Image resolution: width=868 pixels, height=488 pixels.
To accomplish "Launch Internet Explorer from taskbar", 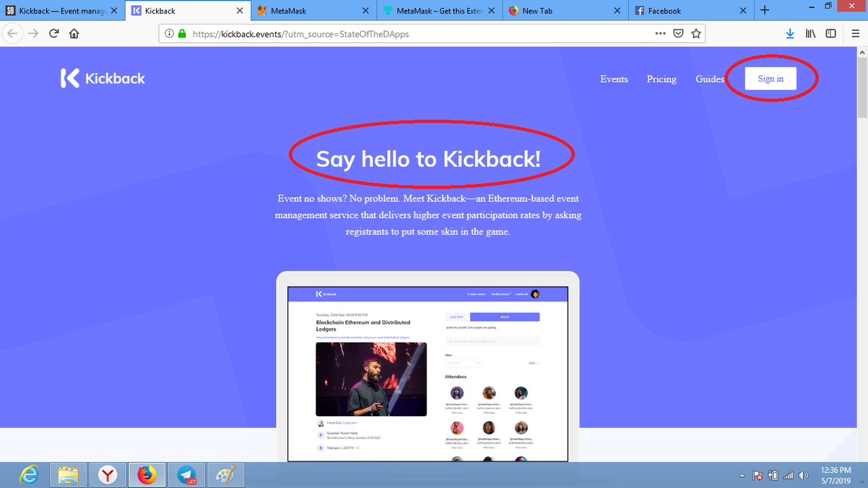I will tap(28, 475).
